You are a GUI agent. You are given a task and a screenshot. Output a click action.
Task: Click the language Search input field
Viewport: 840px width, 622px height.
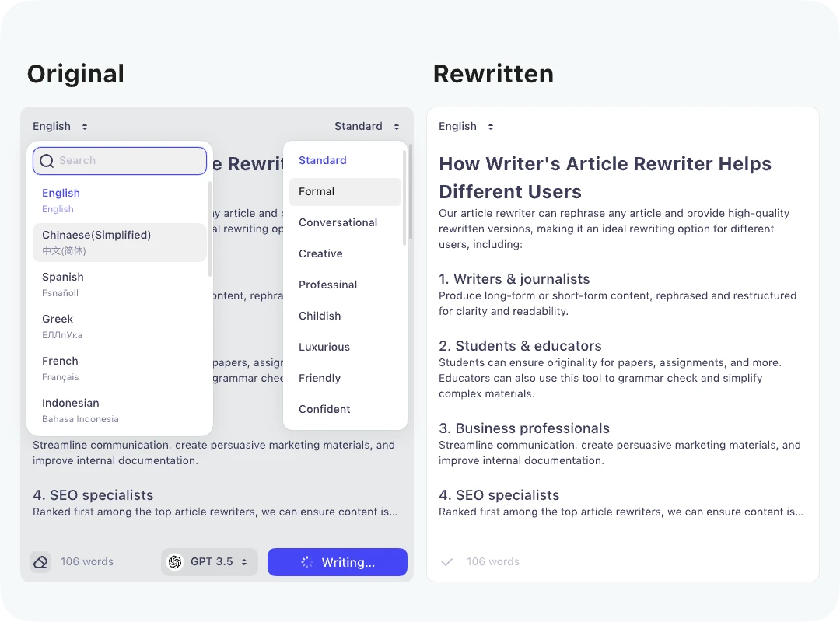124,160
